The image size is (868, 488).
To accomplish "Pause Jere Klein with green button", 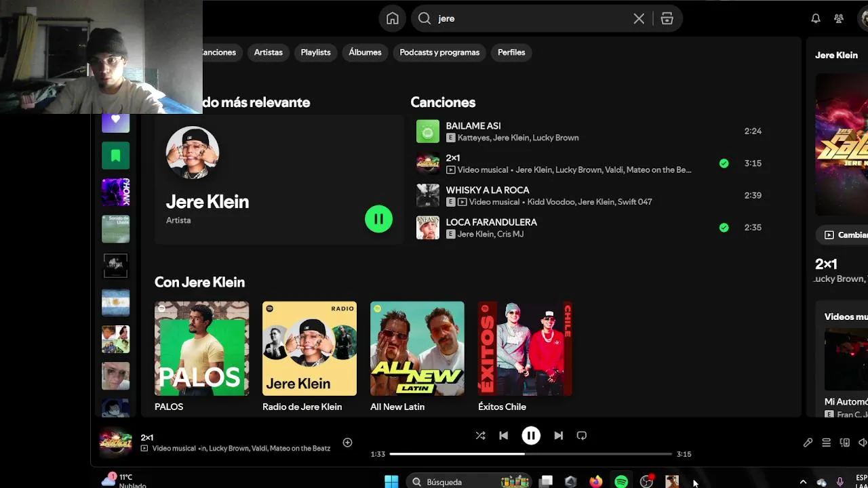I will [x=378, y=219].
